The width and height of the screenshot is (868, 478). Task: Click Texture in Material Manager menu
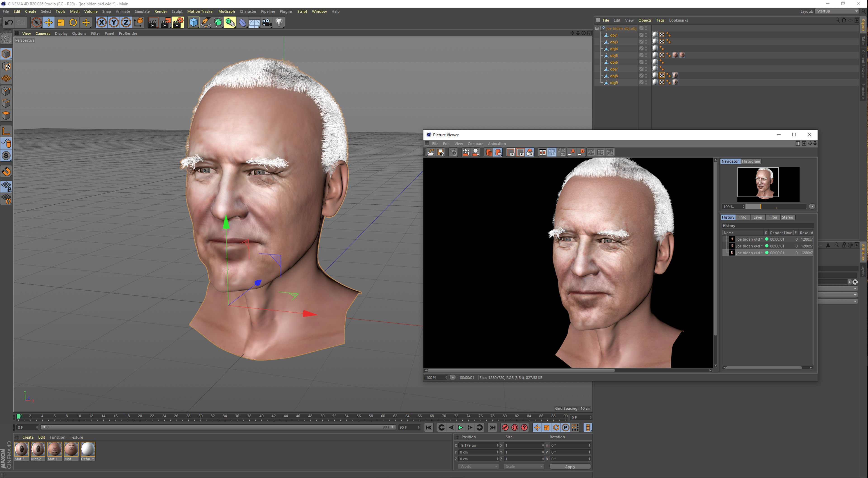[x=76, y=437]
